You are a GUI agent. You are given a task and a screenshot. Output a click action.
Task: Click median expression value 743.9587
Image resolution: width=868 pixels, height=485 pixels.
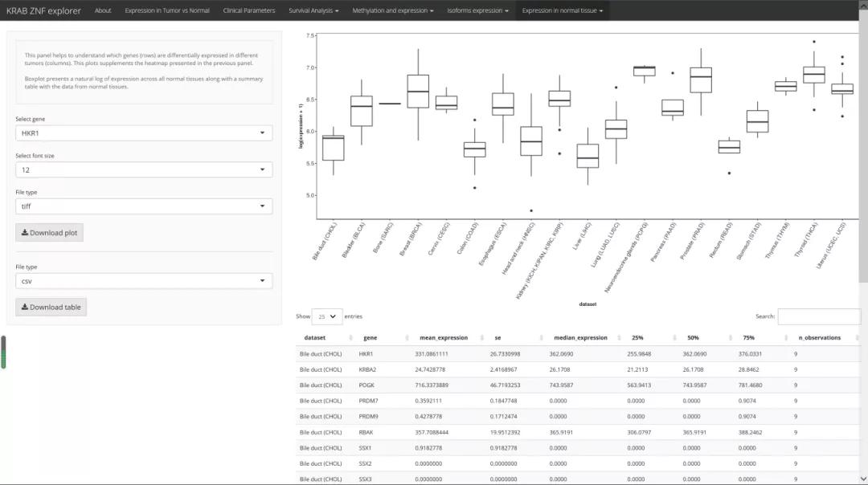pyautogui.click(x=561, y=385)
